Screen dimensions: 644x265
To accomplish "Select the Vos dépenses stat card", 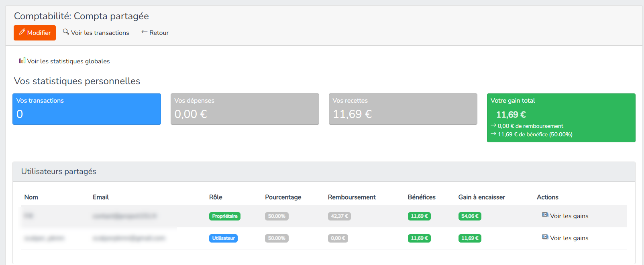I will click(x=245, y=109).
